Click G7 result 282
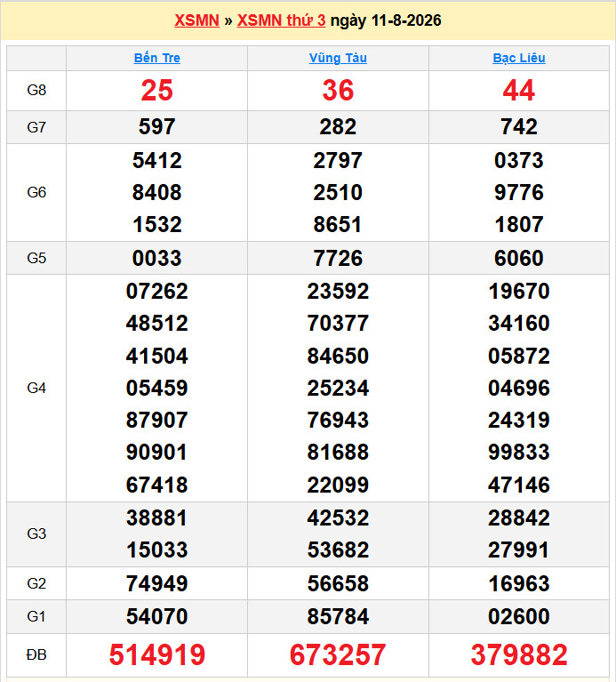 point(338,126)
